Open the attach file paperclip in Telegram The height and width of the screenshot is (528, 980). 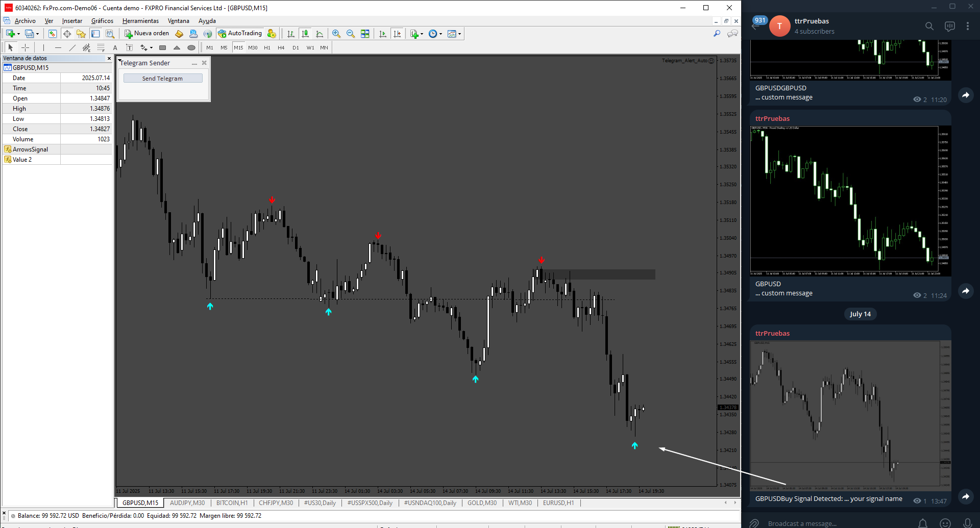click(x=754, y=523)
